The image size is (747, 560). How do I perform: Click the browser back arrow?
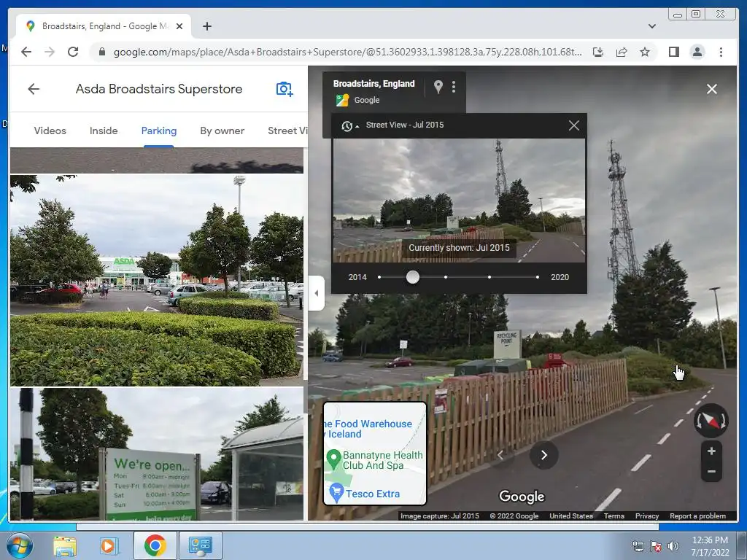tap(26, 52)
